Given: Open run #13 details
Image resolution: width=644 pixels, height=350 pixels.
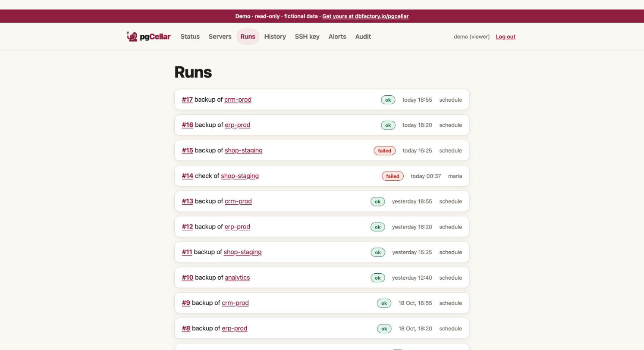Looking at the screenshot, I should click(188, 201).
